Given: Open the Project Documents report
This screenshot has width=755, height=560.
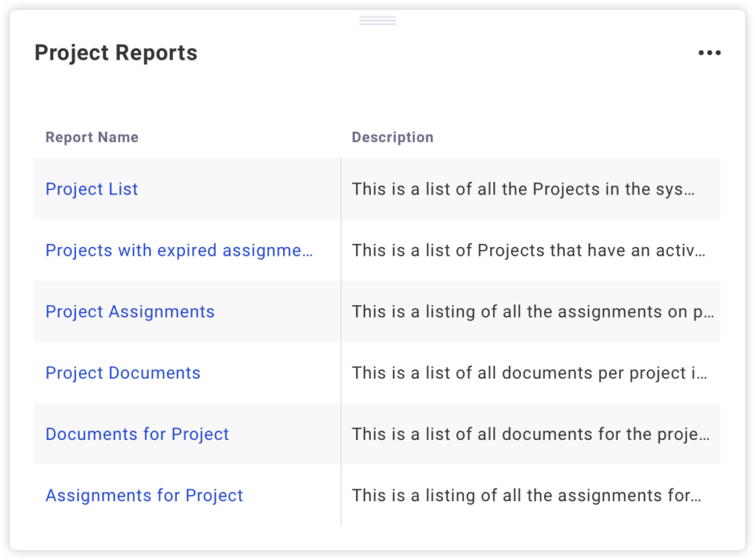Looking at the screenshot, I should 123,373.
